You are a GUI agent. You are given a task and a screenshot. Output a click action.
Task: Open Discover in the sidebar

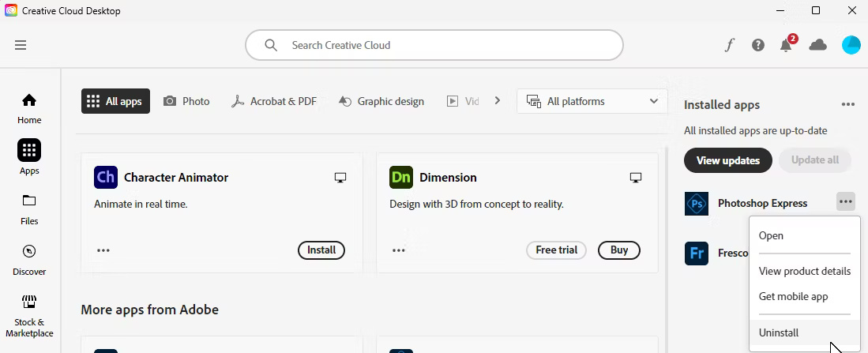29,260
